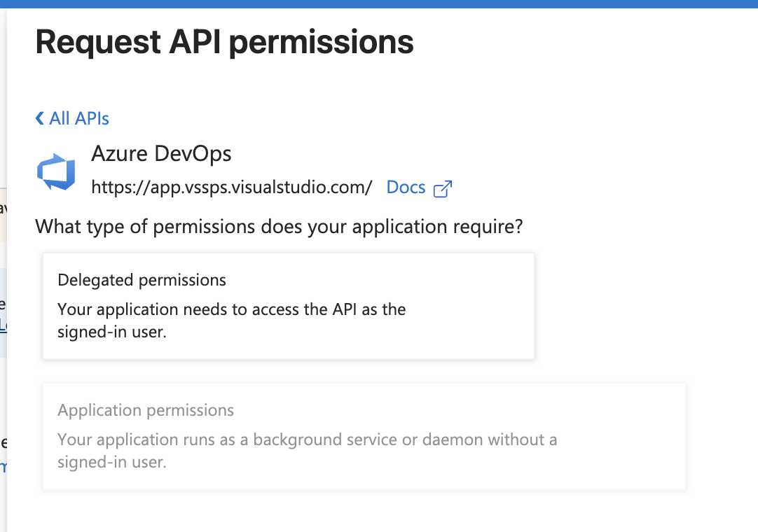This screenshot has height=532, width=758.
Task: Open the Docs link for Azure DevOps
Action: click(406, 187)
